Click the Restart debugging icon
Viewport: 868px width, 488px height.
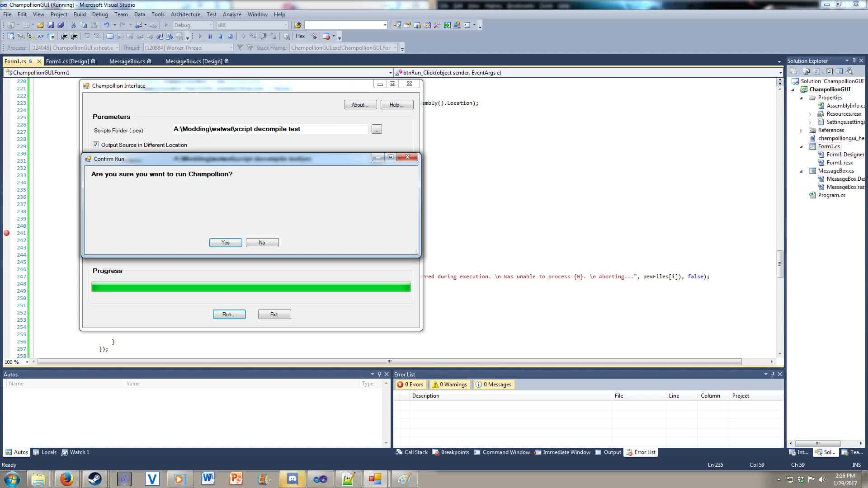pos(230,36)
